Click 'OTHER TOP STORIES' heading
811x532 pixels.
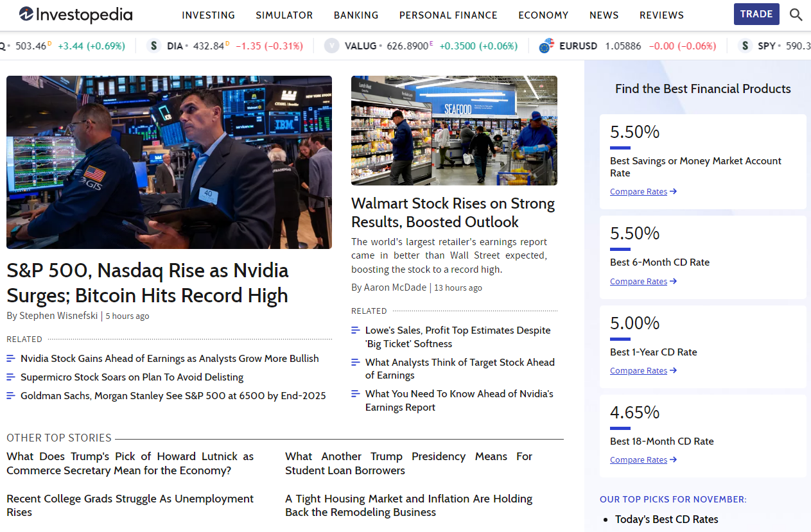pos(59,438)
